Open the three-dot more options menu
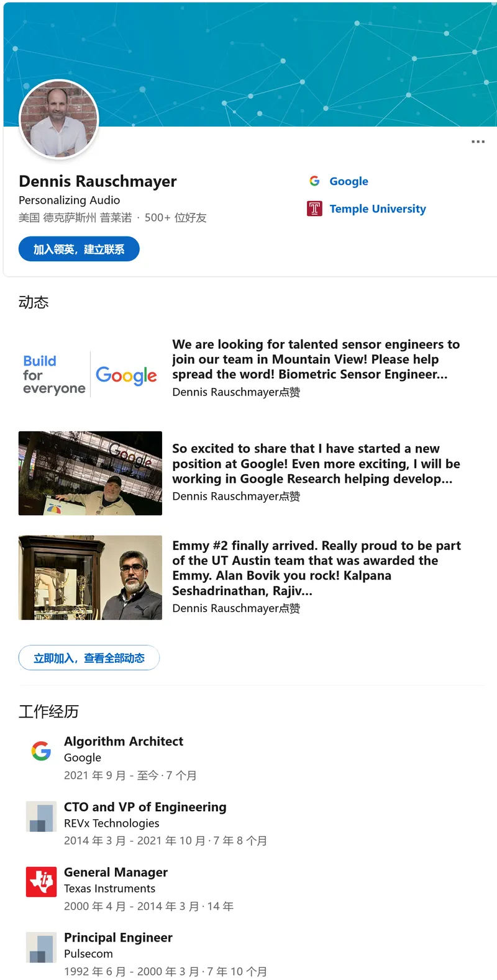Viewport: 497px width, 980px height. [478, 142]
